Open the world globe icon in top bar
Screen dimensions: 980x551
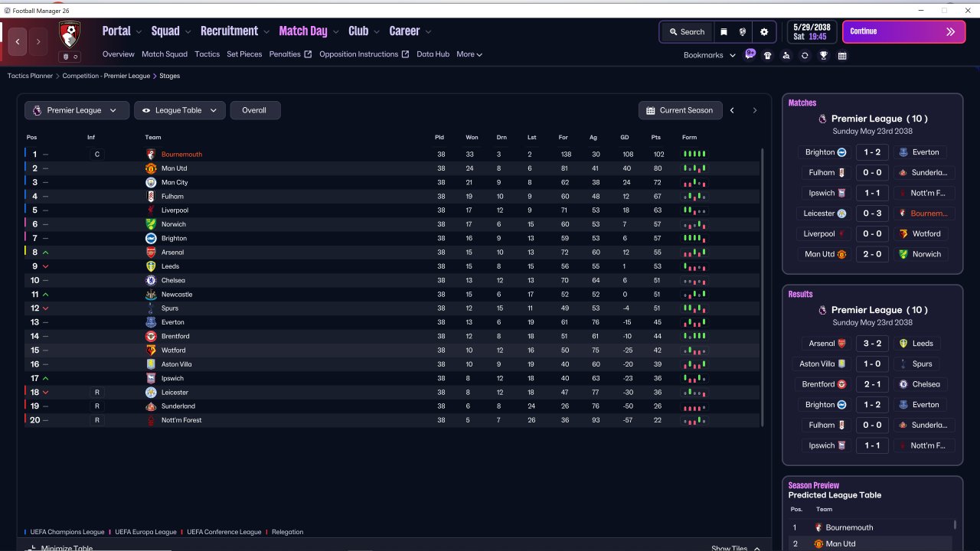coord(743,32)
